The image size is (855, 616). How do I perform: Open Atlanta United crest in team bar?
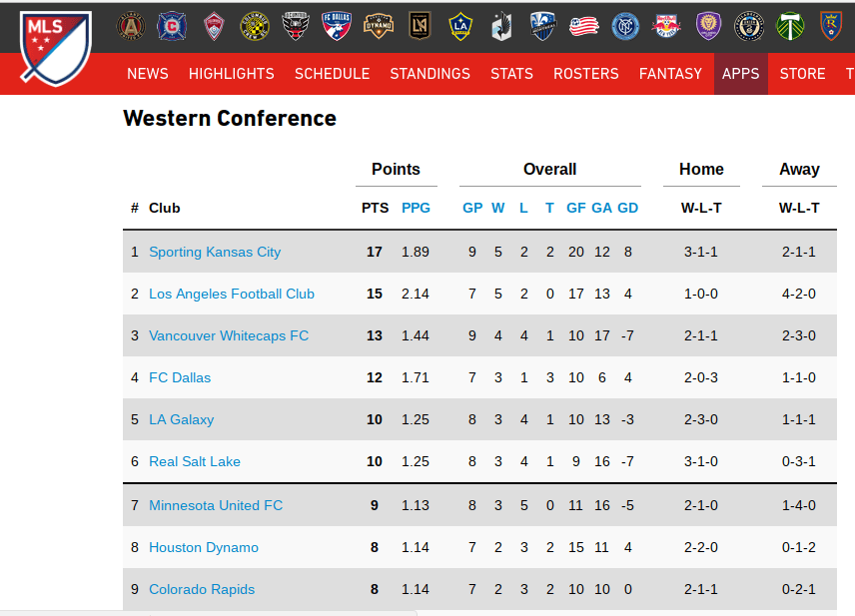click(131, 26)
